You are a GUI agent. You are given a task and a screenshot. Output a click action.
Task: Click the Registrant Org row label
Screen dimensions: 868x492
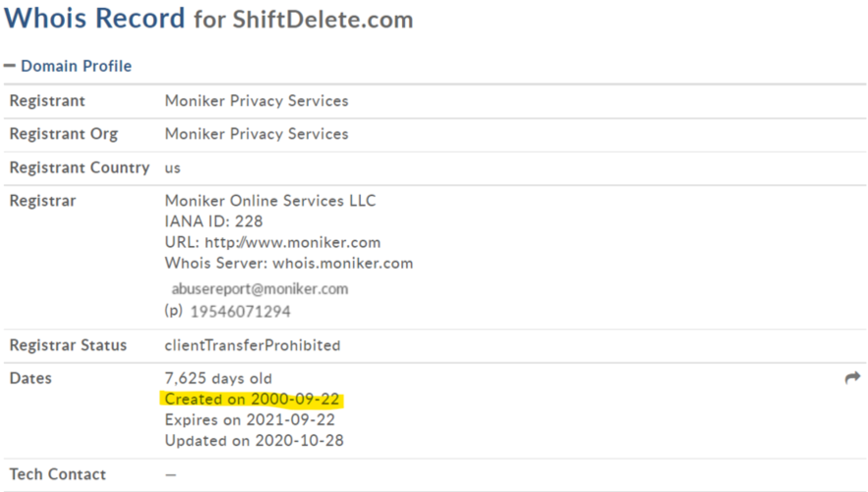(64, 134)
